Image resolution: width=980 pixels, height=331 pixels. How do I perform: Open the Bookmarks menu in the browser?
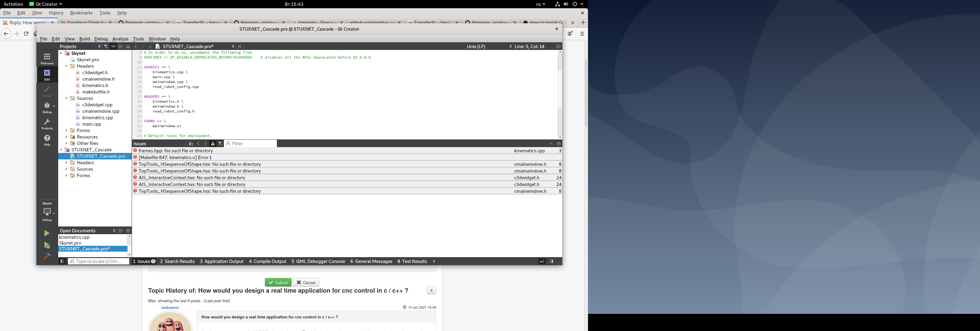click(81, 13)
